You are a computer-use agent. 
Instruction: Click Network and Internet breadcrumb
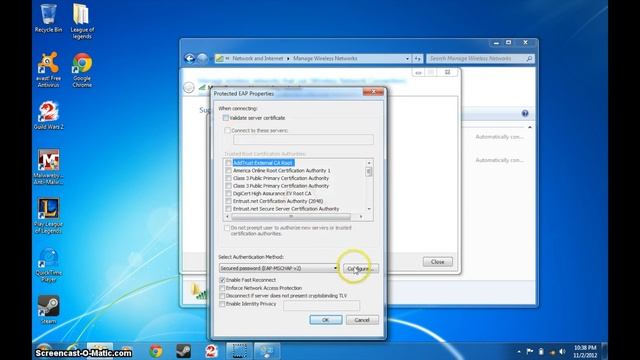[x=258, y=59]
